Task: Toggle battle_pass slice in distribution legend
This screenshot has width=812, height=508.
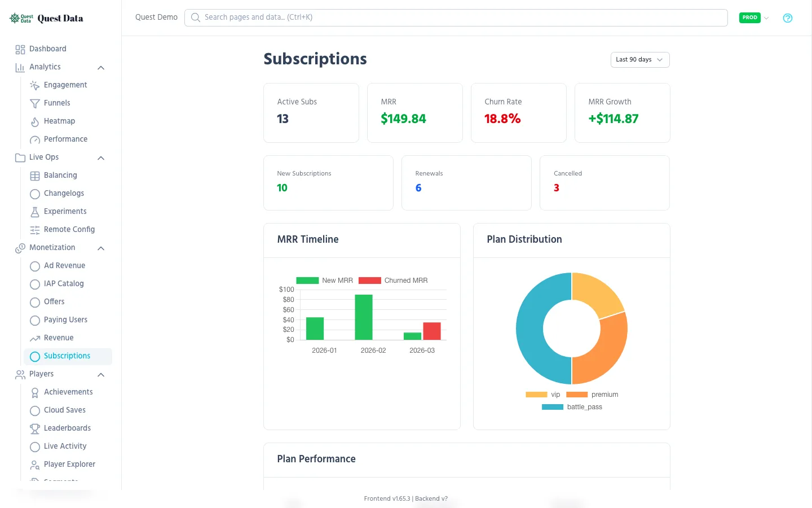Action: tap(572, 407)
